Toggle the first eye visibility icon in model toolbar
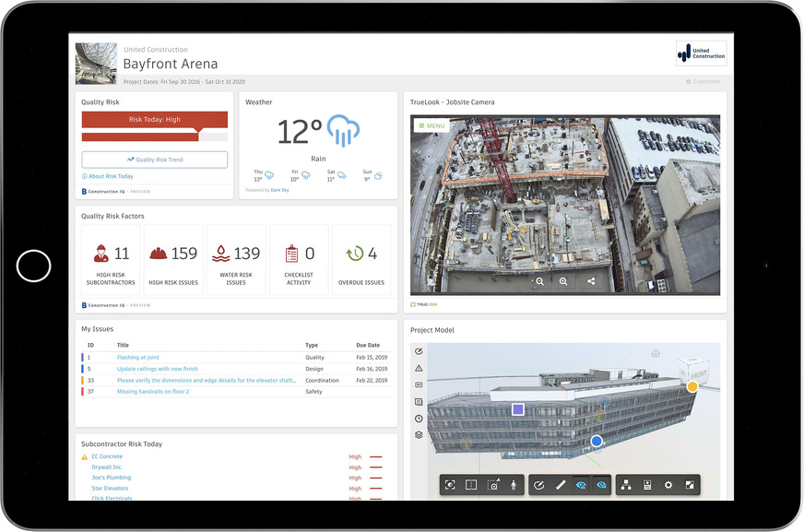804x532 pixels. coord(580,485)
